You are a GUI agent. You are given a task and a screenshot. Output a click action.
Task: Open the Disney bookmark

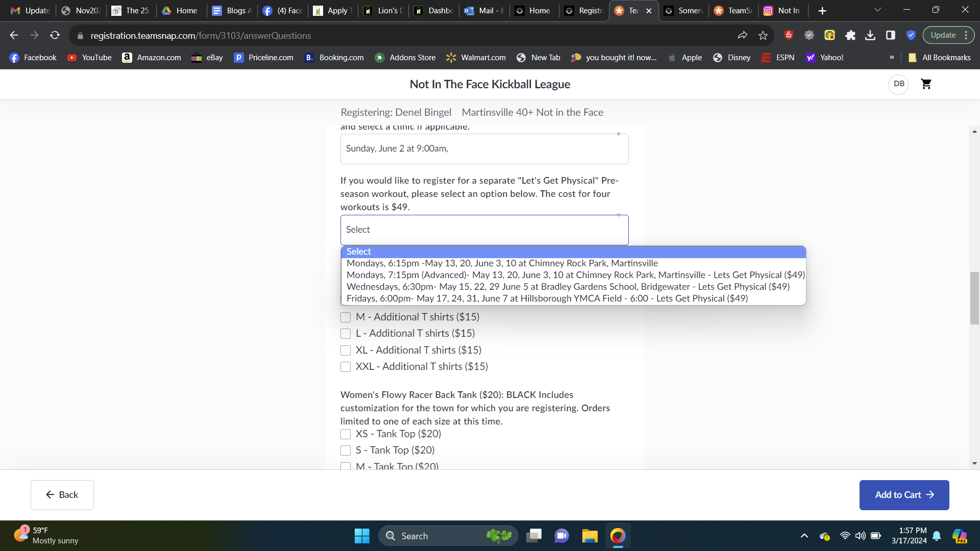732,58
